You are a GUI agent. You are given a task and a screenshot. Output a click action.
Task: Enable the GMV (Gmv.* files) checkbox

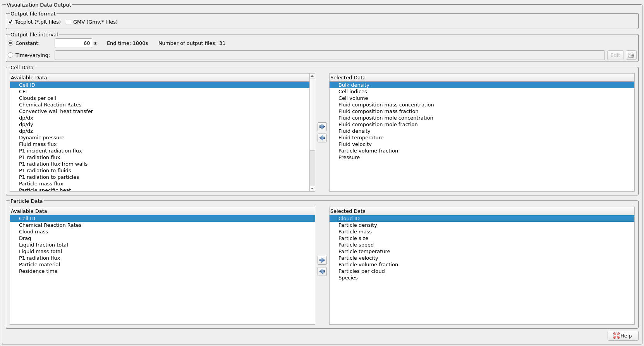(x=69, y=22)
